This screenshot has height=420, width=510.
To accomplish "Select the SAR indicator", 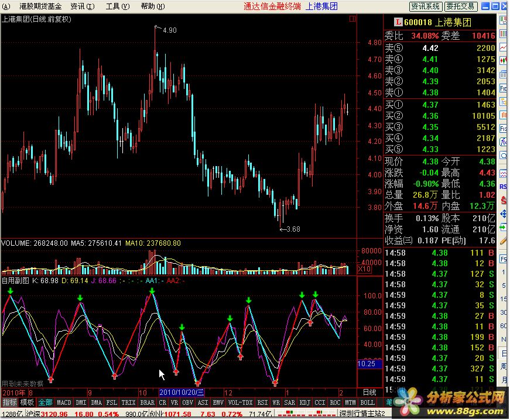I will [290, 402].
